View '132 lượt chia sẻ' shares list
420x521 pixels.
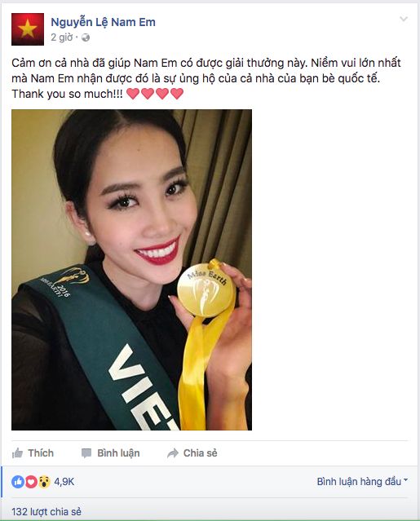pos(46,511)
